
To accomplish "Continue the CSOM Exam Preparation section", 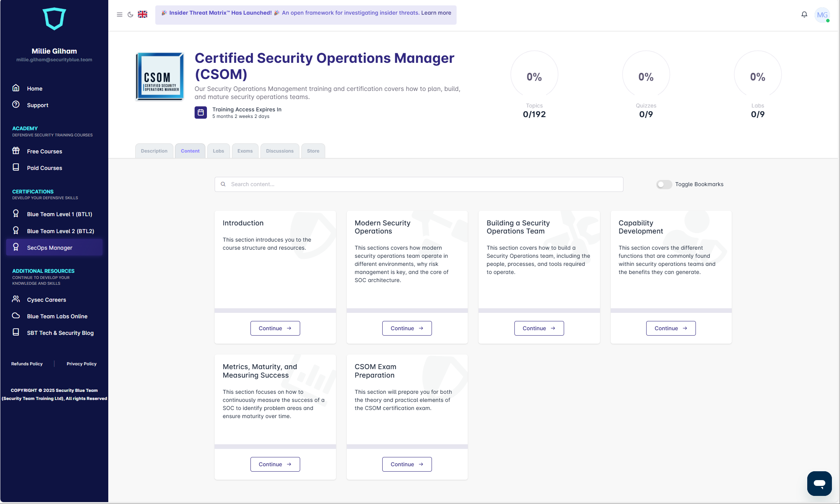I will click(x=407, y=464).
